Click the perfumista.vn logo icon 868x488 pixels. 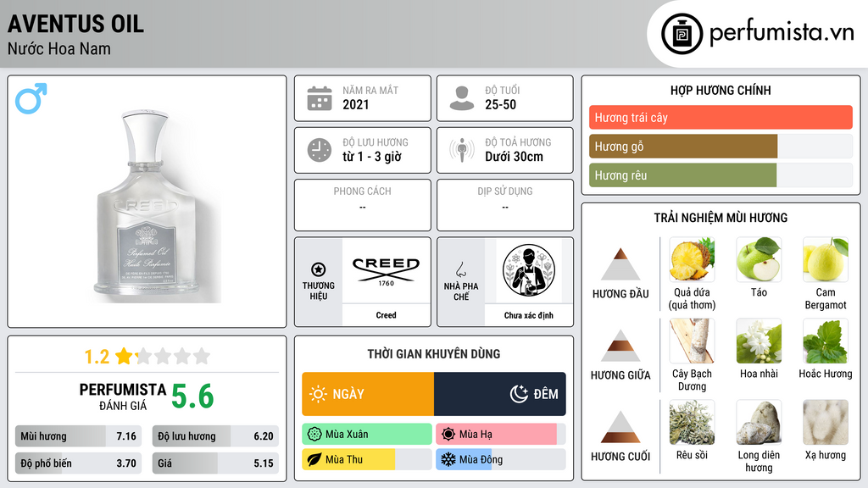[x=682, y=34]
